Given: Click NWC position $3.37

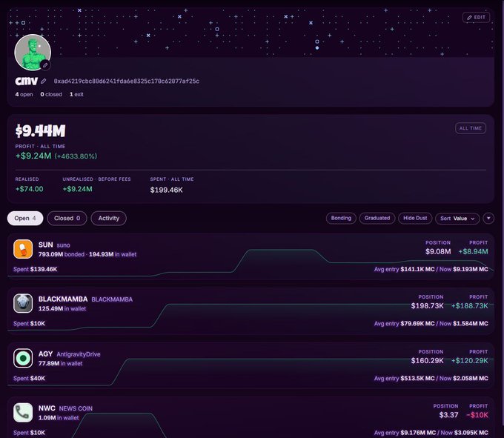Looking at the screenshot, I should [448, 415].
